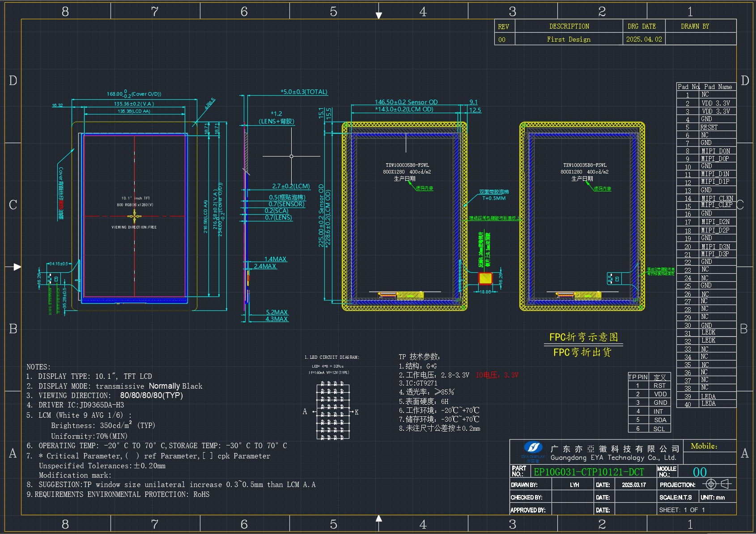The image size is (756, 534).
Task: Select the drawn-by initials "LYH"
Action: (574, 485)
